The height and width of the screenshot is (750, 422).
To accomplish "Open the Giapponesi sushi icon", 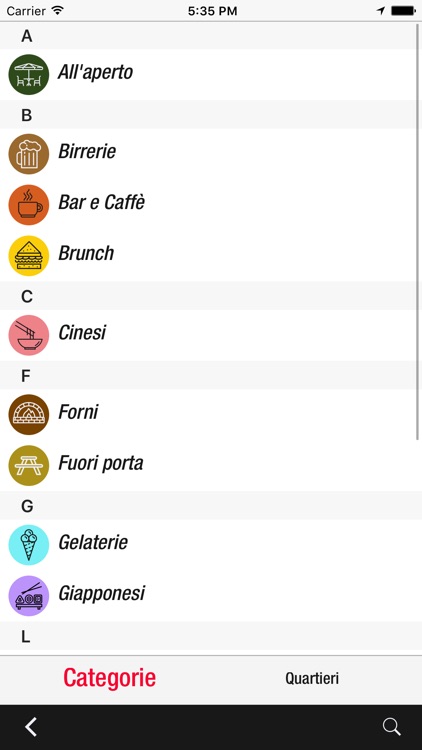I will 29,596.
